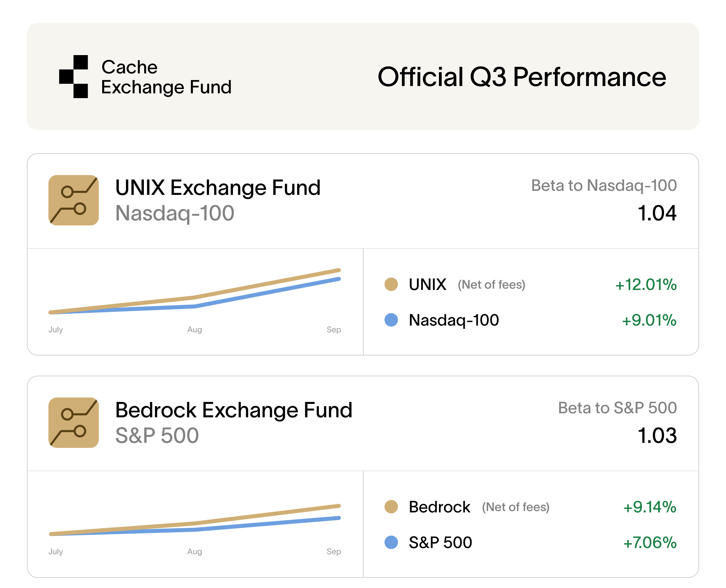The height and width of the screenshot is (588, 726).
Task: Select the UNIX Exchange Fund title
Action: tap(218, 187)
